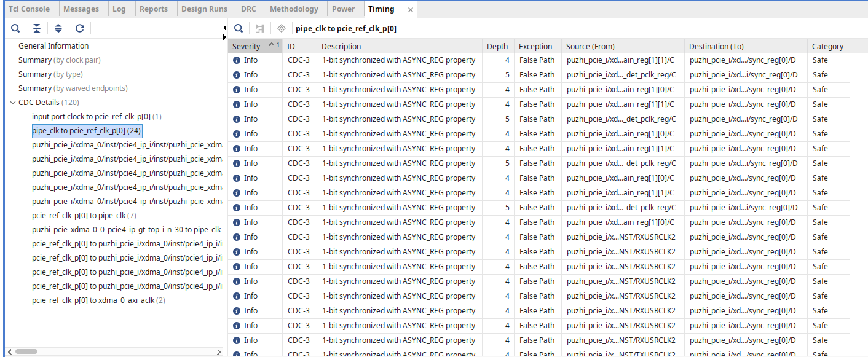Expand all tree items in the left panel
This screenshot has width=868, height=357.
pyautogui.click(x=58, y=28)
